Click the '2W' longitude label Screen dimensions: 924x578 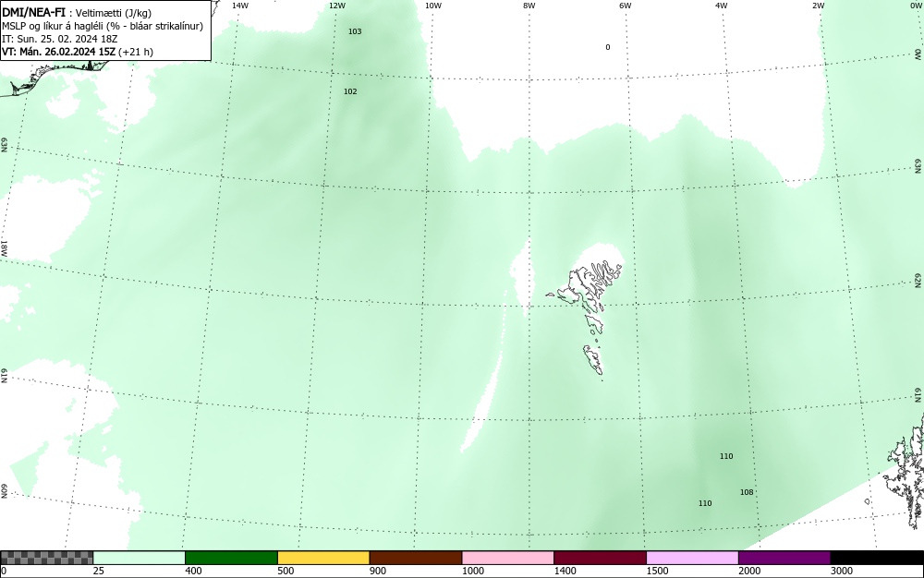pyautogui.click(x=818, y=6)
